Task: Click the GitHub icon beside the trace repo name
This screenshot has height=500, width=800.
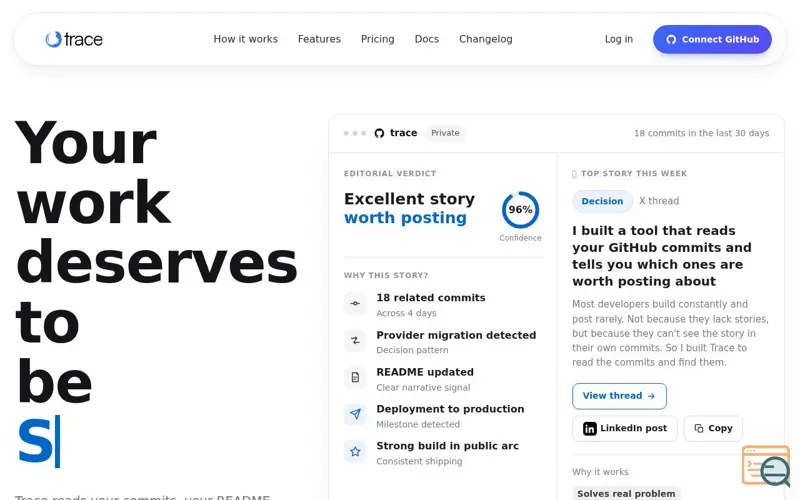Action: (x=379, y=133)
